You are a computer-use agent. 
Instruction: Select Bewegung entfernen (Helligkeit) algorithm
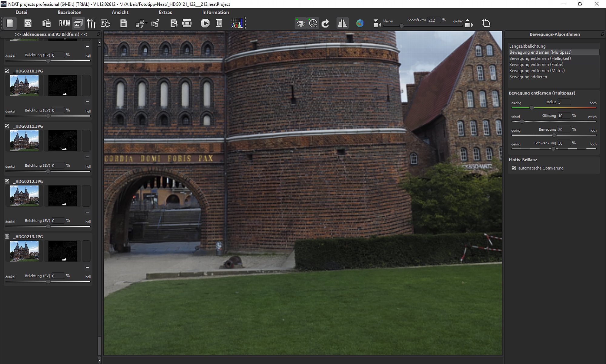click(x=554, y=58)
